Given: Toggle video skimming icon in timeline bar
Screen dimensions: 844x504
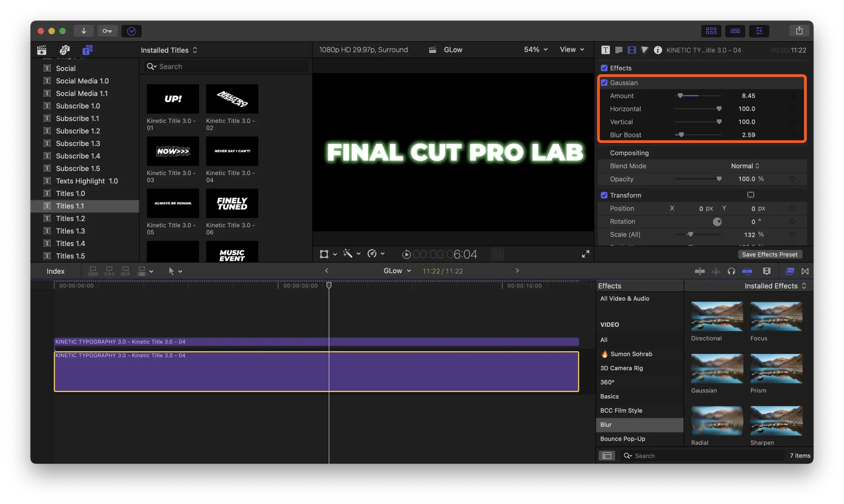Looking at the screenshot, I should [x=699, y=271].
